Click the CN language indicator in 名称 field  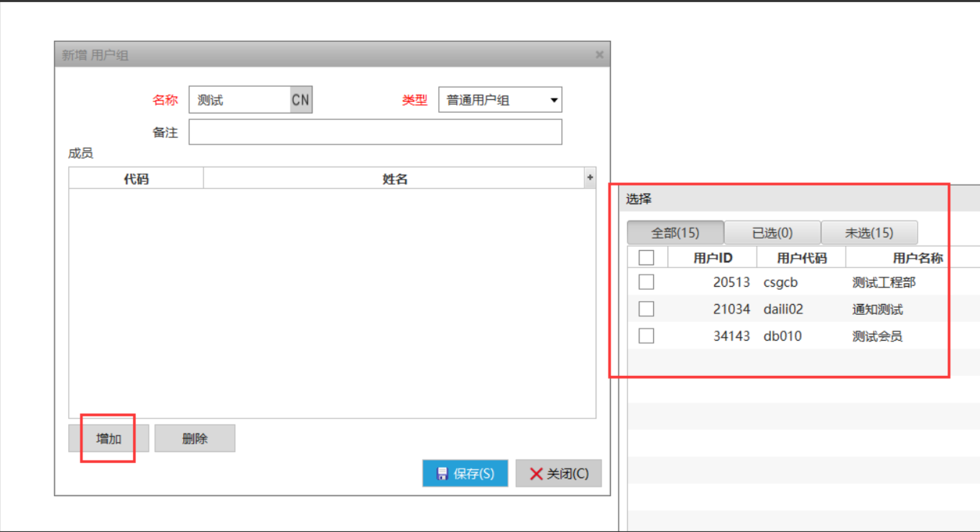click(300, 100)
